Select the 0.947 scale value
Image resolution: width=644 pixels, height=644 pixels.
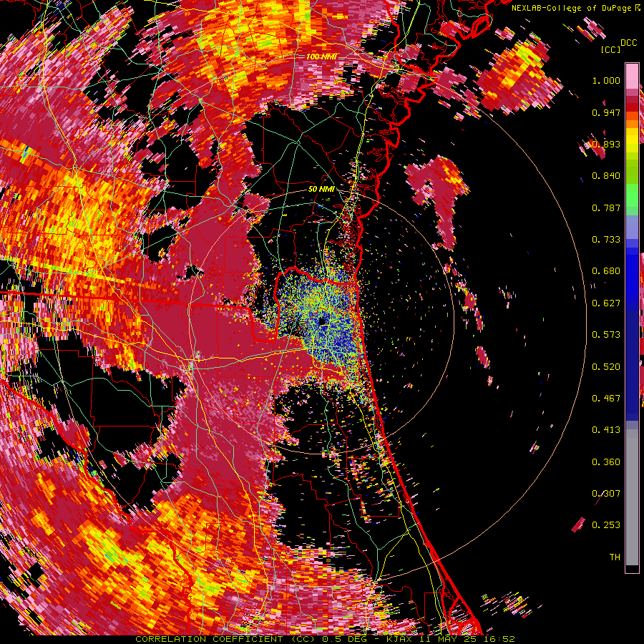click(606, 112)
